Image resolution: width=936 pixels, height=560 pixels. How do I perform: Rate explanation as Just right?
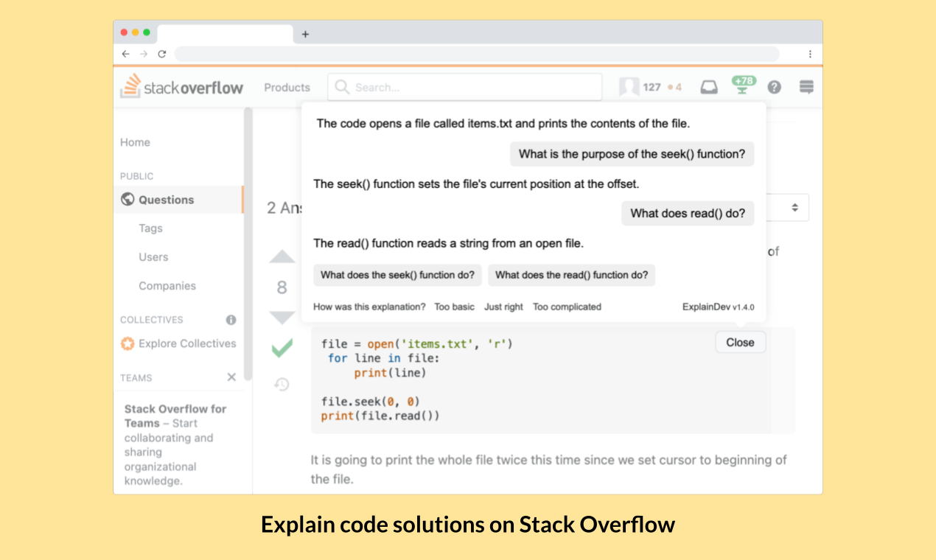[503, 307]
